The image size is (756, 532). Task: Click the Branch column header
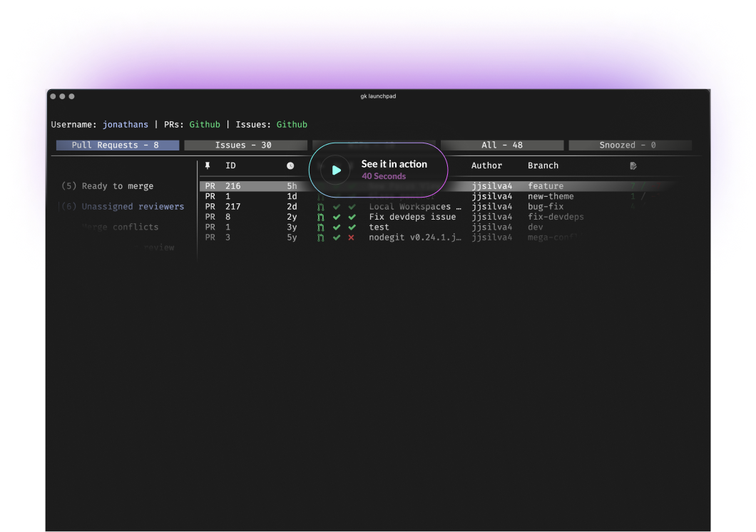coord(543,165)
